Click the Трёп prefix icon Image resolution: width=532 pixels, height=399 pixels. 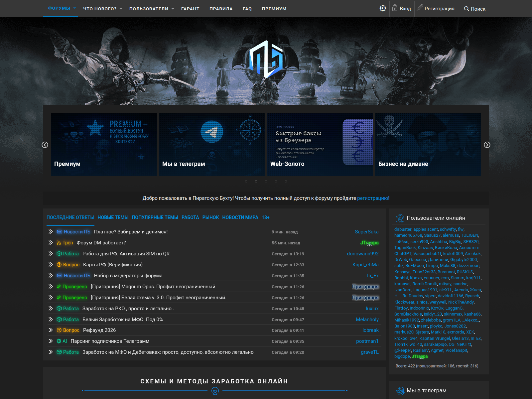(x=59, y=243)
